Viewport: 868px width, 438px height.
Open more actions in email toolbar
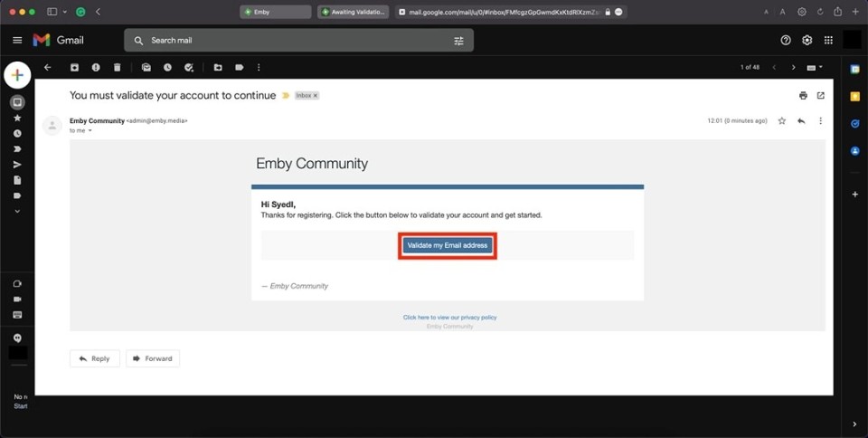point(259,67)
